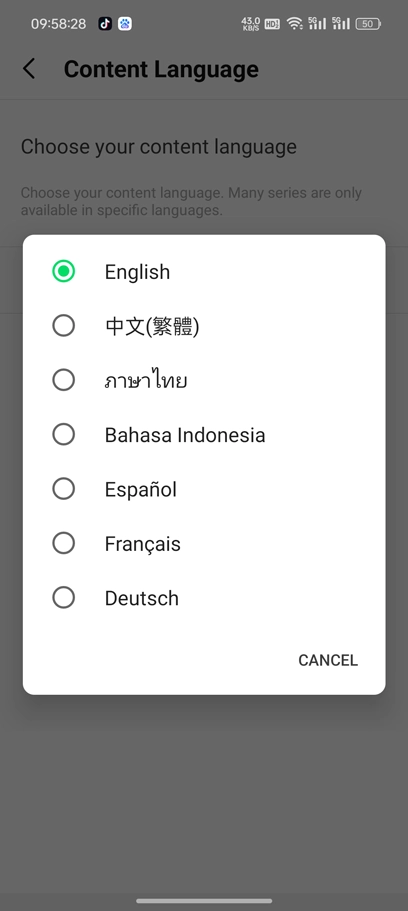This screenshot has width=408, height=911.
Task: Tap the back arrow icon
Action: (x=28, y=69)
